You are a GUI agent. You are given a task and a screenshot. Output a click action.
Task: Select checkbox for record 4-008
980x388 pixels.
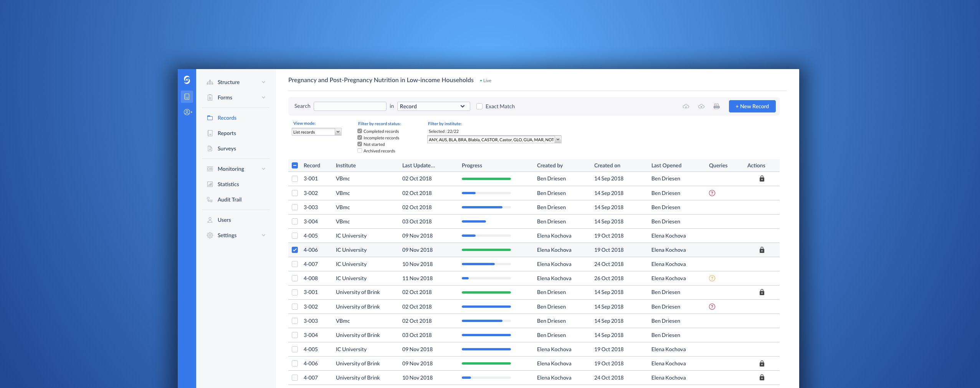(x=295, y=278)
